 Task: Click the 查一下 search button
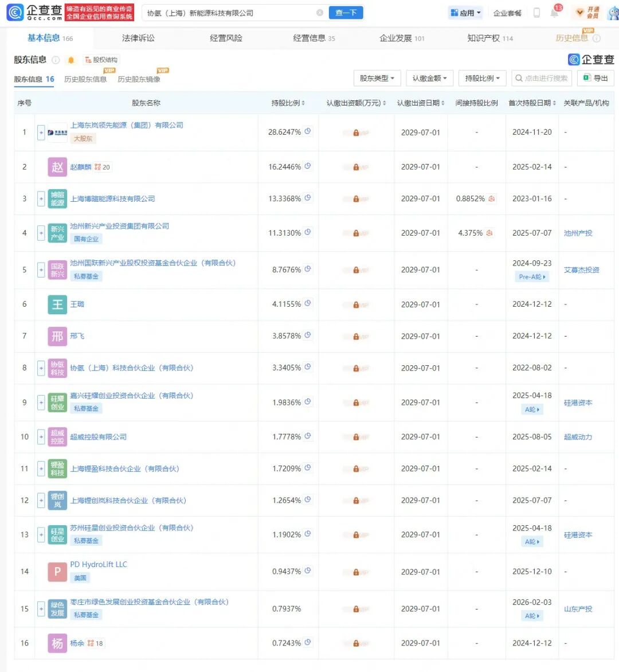(346, 12)
